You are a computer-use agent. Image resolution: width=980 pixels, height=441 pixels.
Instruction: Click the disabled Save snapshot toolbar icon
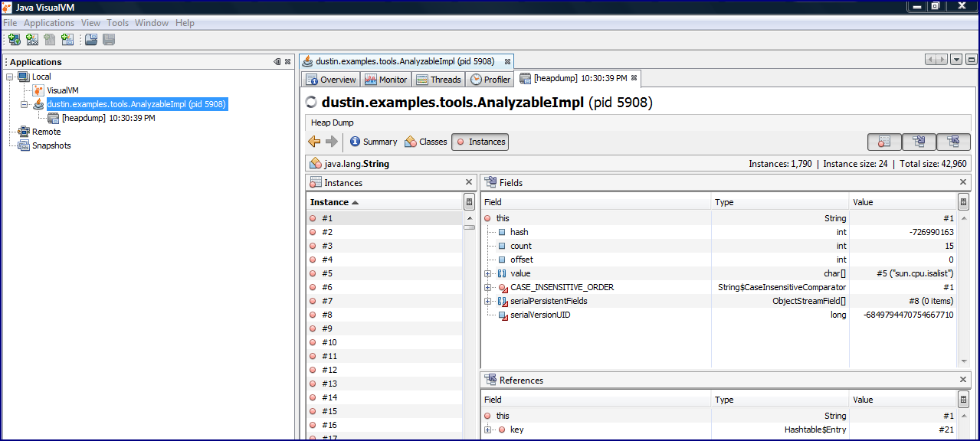coord(109,40)
